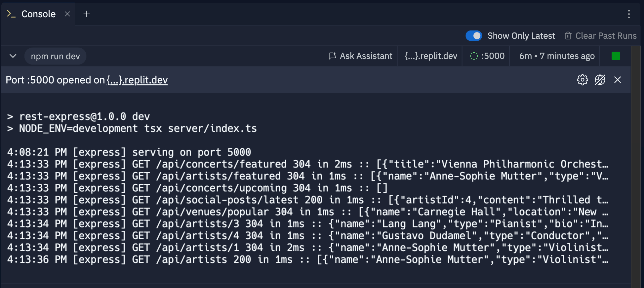
Task: Add a new tab with the plus icon
Action: (x=87, y=14)
